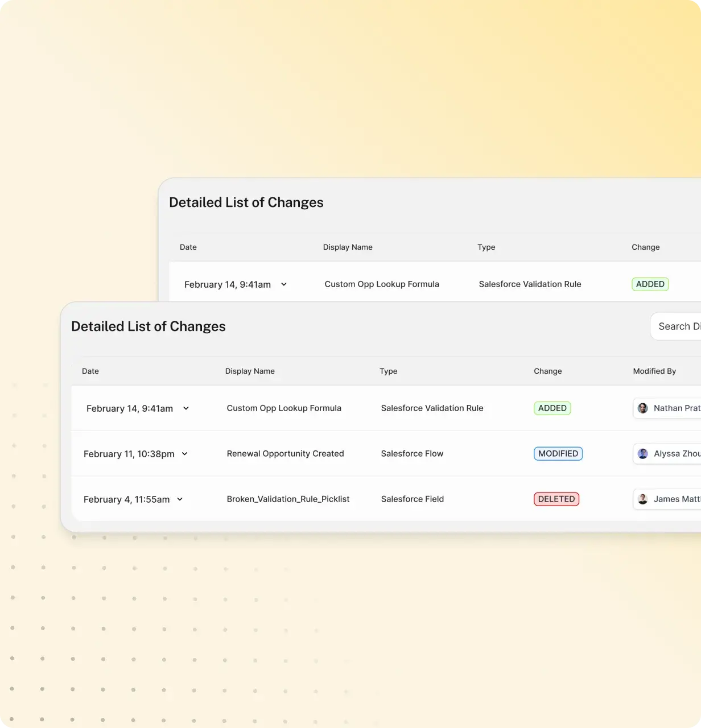Click the Search input field
The image size is (701, 728).
tap(677, 326)
